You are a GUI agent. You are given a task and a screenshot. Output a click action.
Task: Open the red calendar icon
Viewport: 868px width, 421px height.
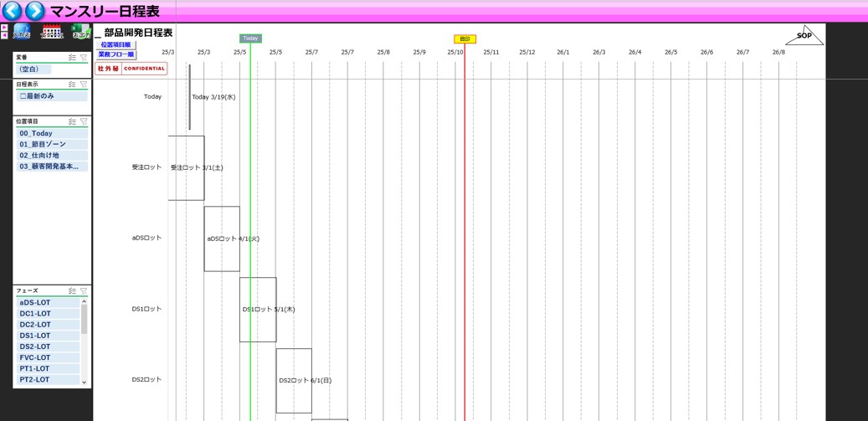tap(53, 32)
